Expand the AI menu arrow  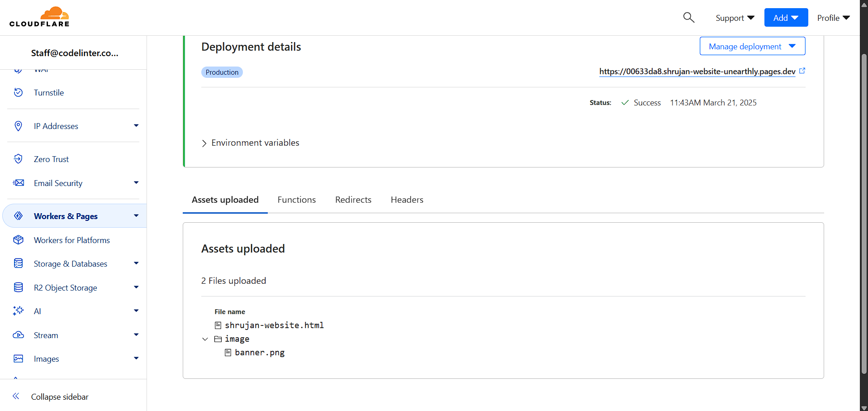click(136, 311)
